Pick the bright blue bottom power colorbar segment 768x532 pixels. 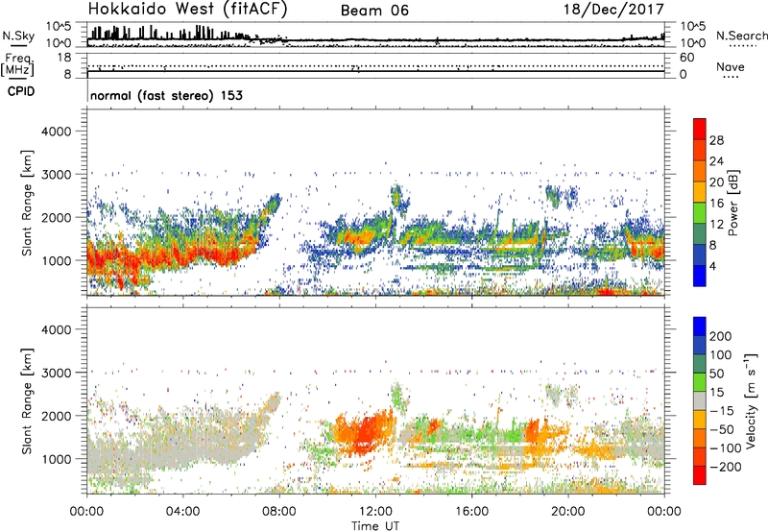[700, 276]
